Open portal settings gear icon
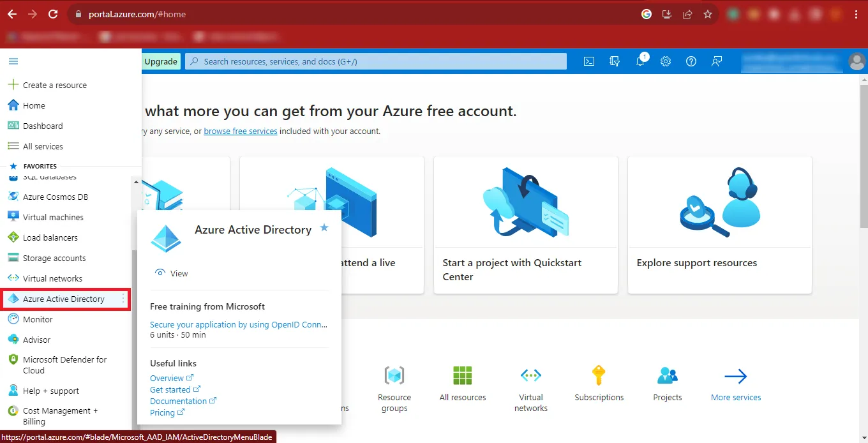868x443 pixels. point(666,61)
